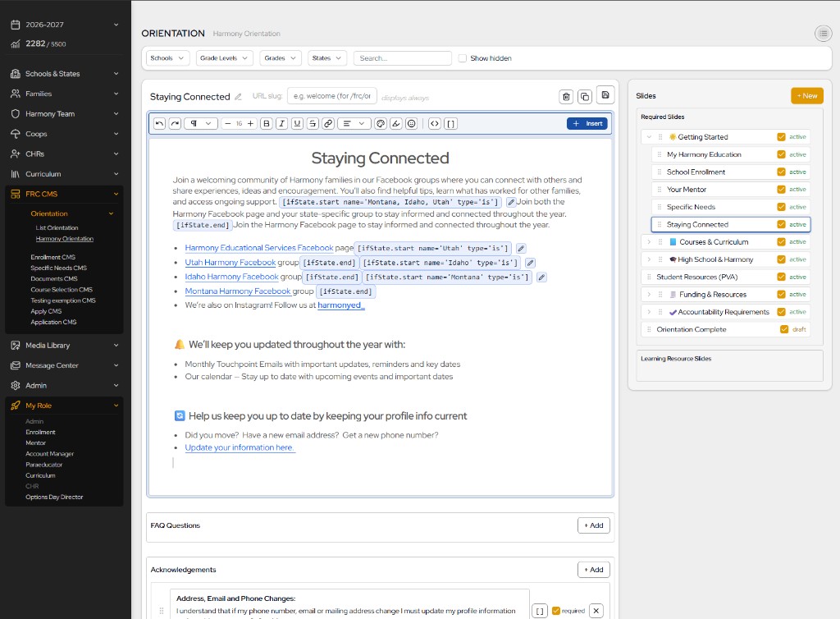The image size is (840, 619).
Task: Expand Schools & States in the sidebar
Action: [x=64, y=73]
